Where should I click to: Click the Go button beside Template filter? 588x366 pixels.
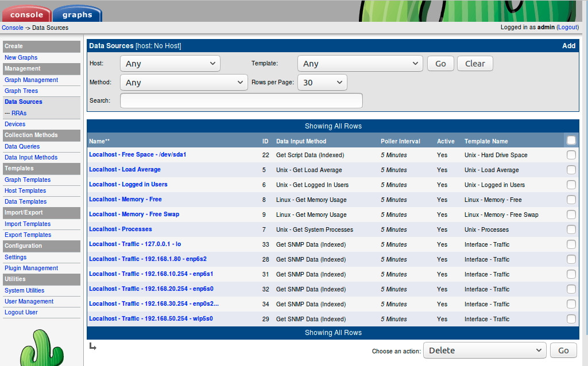[440, 64]
